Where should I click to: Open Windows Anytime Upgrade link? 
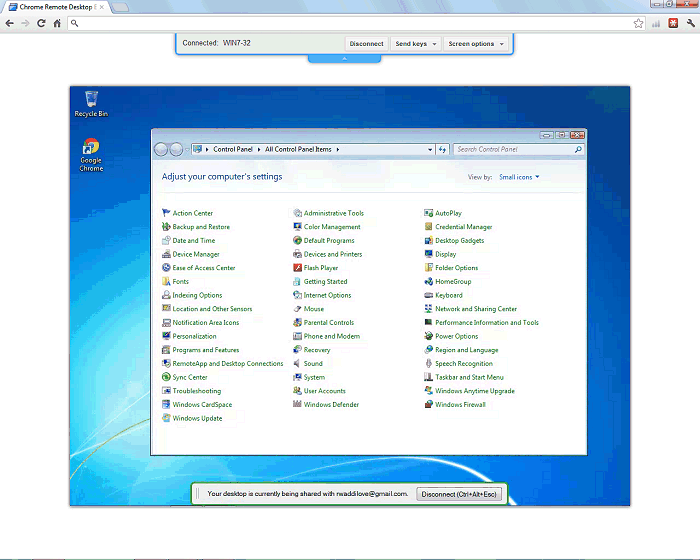point(475,391)
